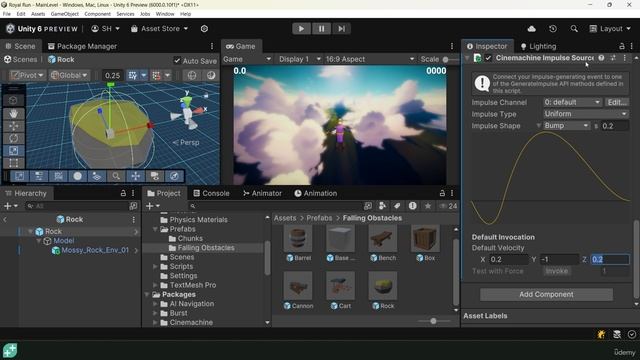Switch to the Animator tab
Screen dimensions: 640x360
click(x=262, y=193)
